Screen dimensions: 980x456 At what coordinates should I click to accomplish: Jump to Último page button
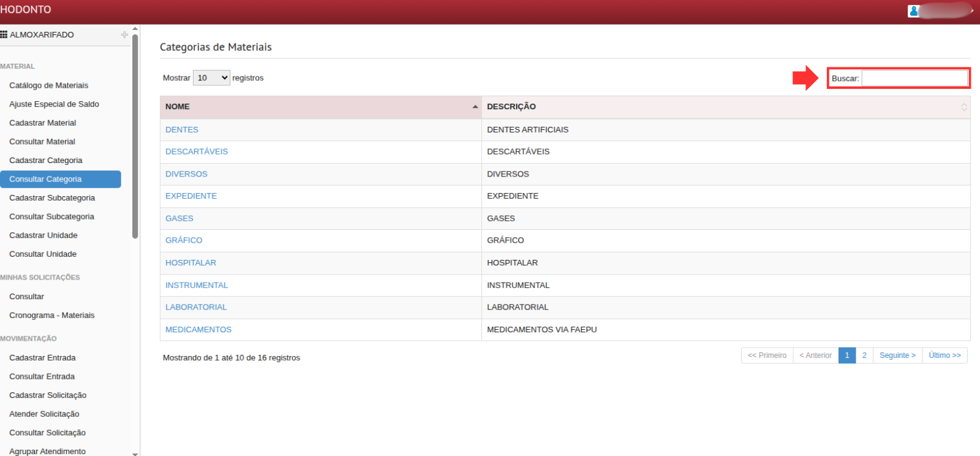pos(944,355)
